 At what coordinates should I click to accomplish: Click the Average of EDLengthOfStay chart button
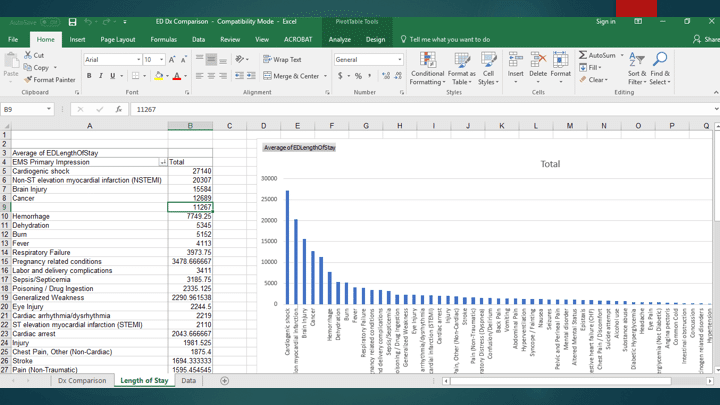[x=299, y=148]
